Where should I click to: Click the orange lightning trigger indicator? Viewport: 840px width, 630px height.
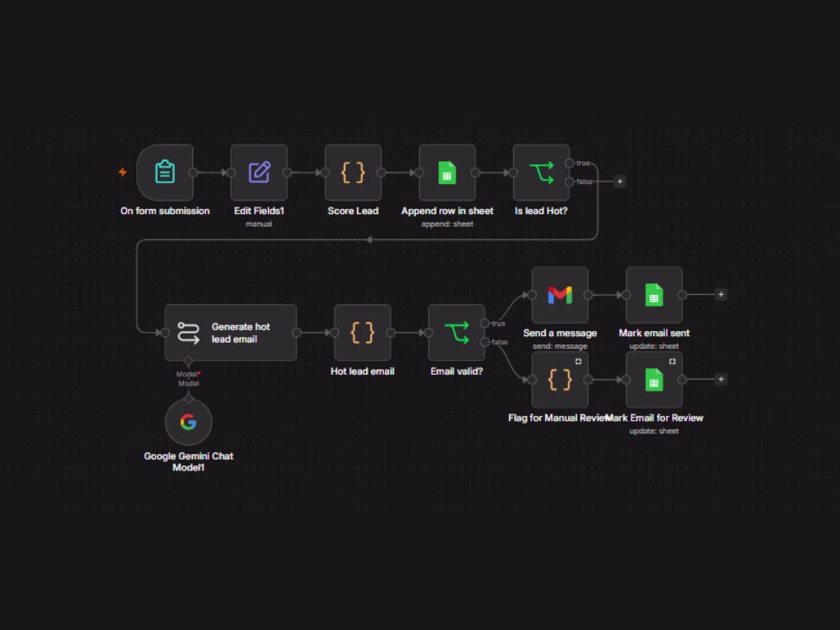(123, 172)
